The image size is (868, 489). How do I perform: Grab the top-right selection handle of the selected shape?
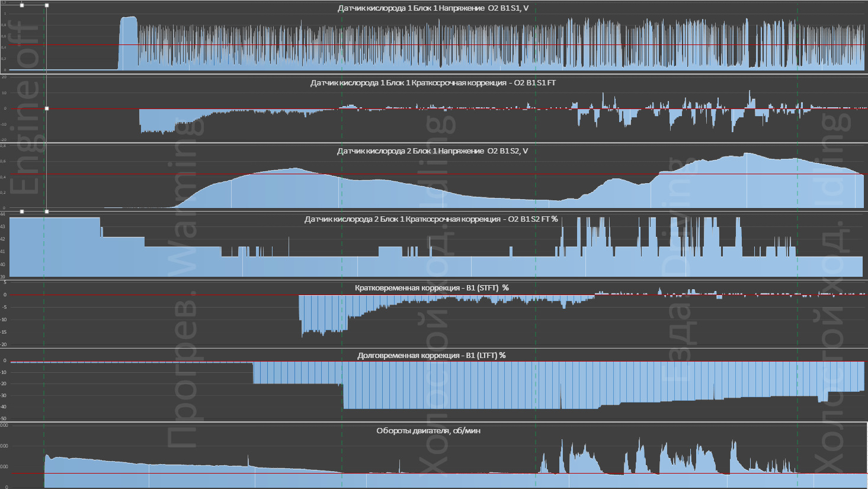pos(47,5)
